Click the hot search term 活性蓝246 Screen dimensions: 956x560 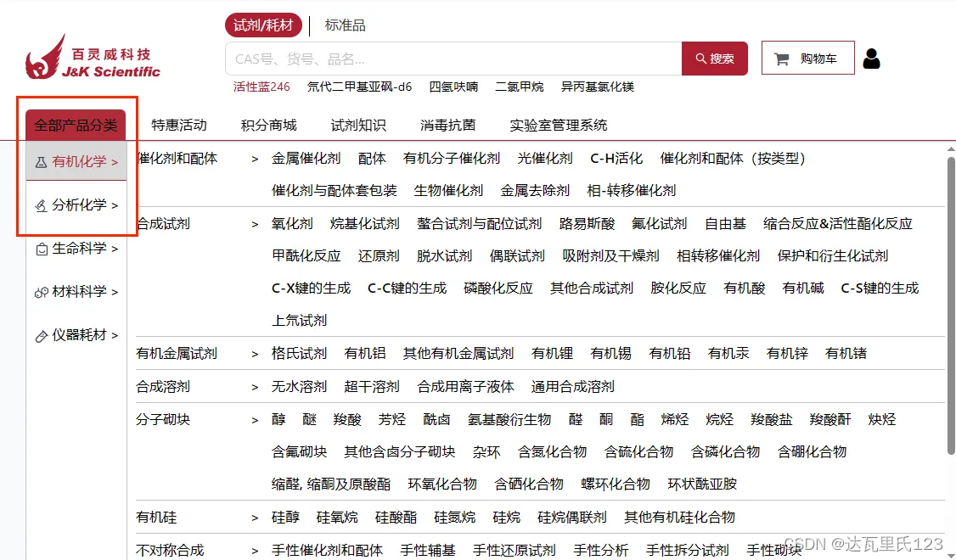(x=261, y=87)
